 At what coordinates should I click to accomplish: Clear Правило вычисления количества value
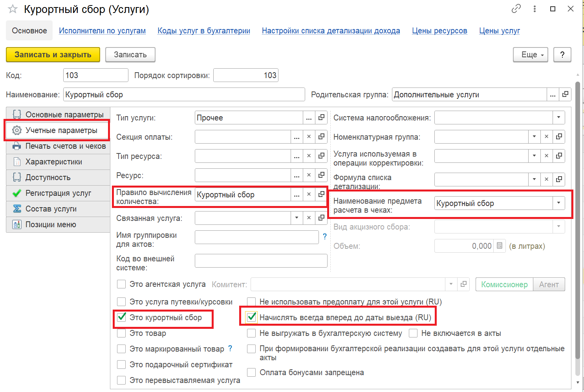tap(309, 194)
